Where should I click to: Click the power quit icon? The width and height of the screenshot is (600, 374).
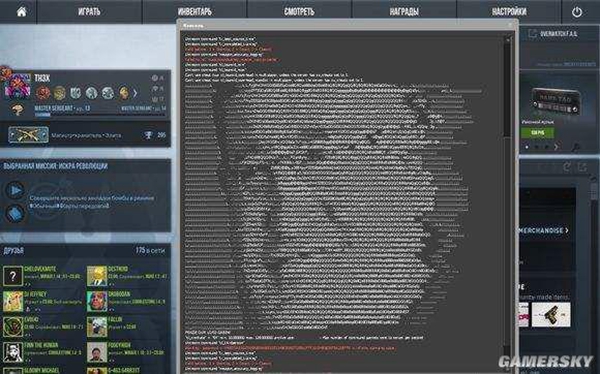coord(577,12)
